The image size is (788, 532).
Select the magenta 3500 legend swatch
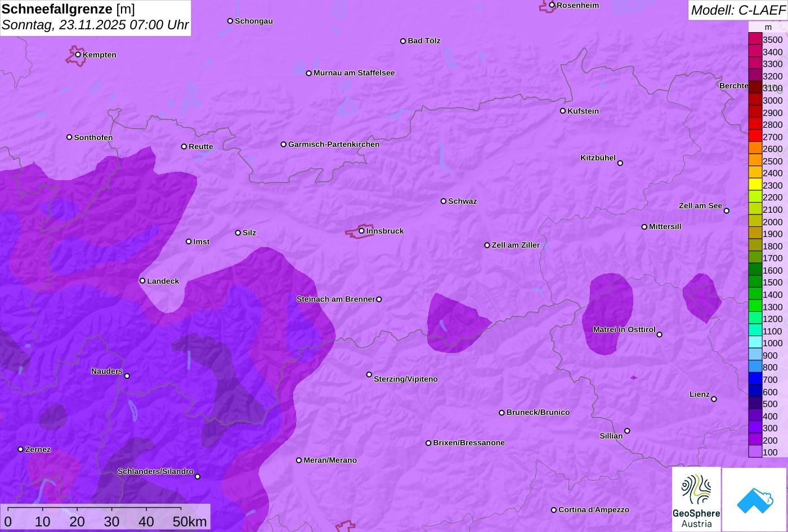[755, 39]
